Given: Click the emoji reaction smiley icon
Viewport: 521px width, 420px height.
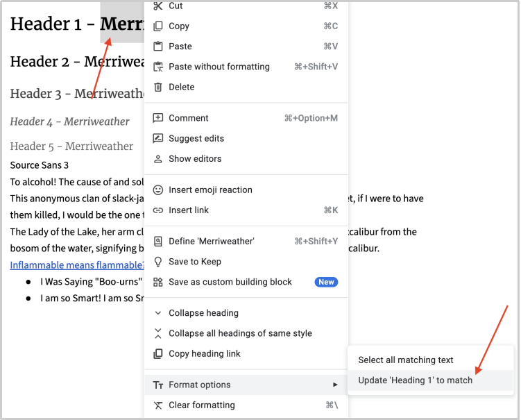Looking at the screenshot, I should [158, 190].
